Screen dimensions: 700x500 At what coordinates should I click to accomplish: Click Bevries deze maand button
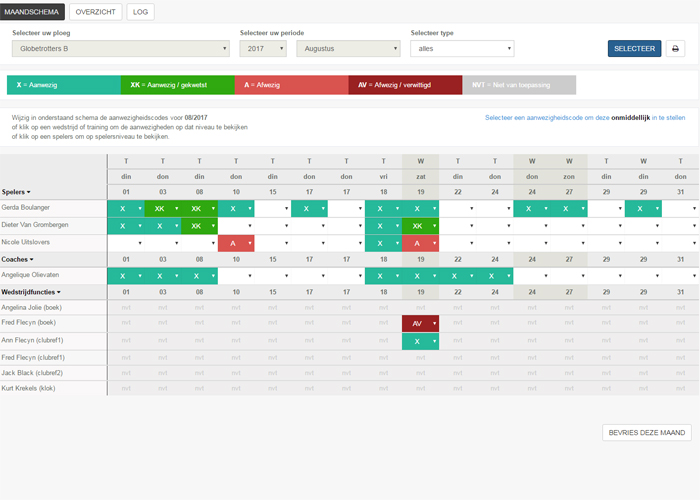(x=647, y=433)
